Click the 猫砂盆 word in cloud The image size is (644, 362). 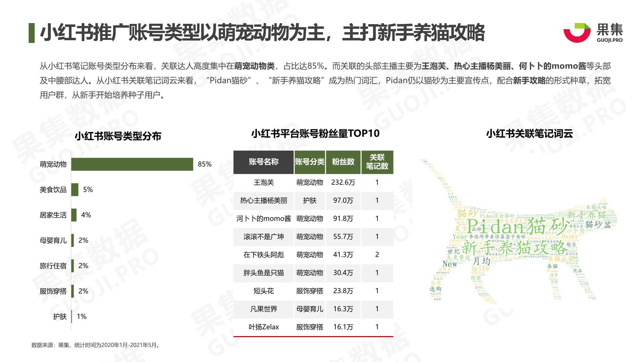click(598, 224)
